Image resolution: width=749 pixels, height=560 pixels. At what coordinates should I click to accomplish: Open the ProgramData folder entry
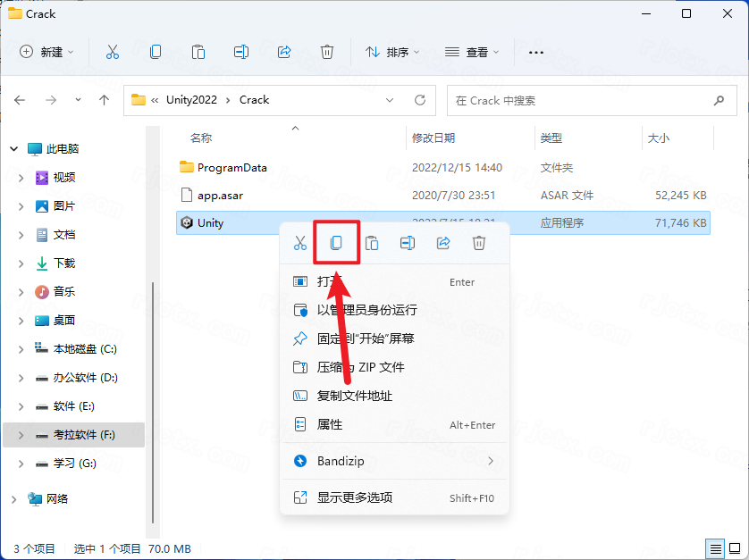[231, 167]
